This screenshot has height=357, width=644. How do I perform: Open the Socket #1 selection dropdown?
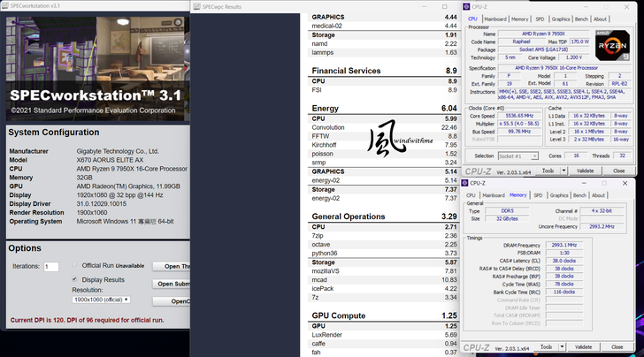click(517, 156)
